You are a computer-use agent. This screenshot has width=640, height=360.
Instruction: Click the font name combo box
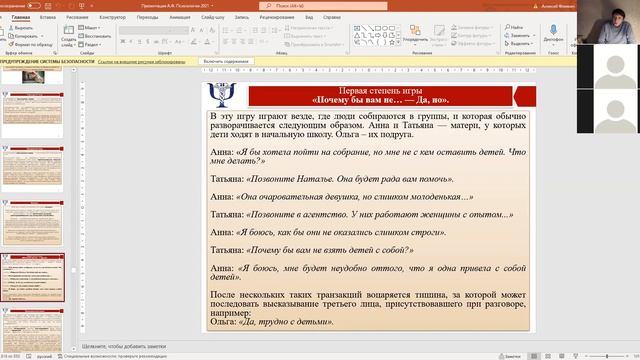point(146,30)
